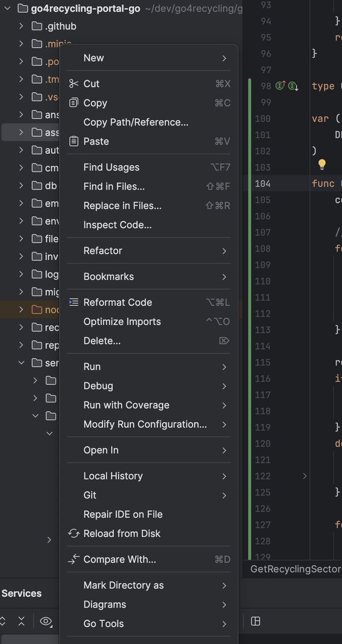The width and height of the screenshot is (342, 644).
Task: Click the GetRecyclingSector breadcrumb
Action: coord(295,569)
